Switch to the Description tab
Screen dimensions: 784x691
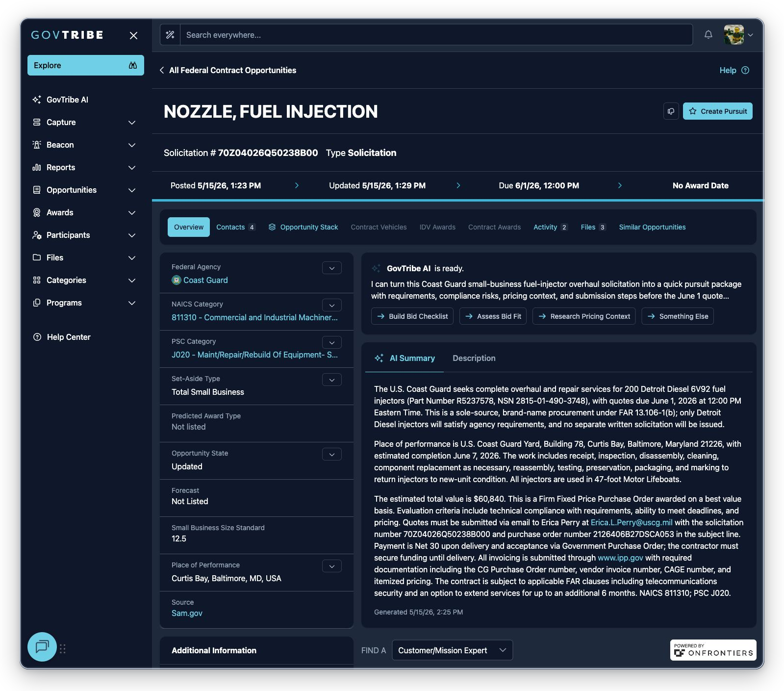[x=474, y=358]
